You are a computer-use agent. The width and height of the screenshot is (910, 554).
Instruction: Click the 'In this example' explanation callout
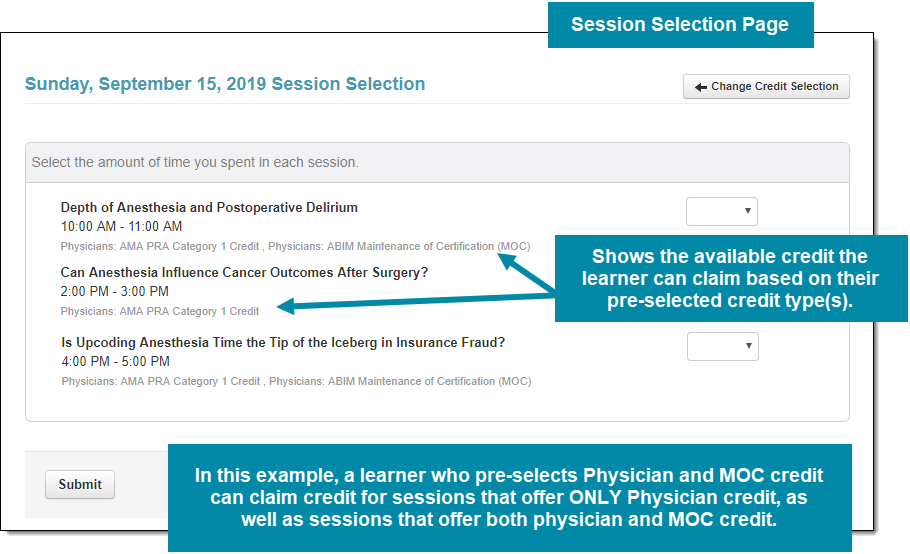point(509,498)
